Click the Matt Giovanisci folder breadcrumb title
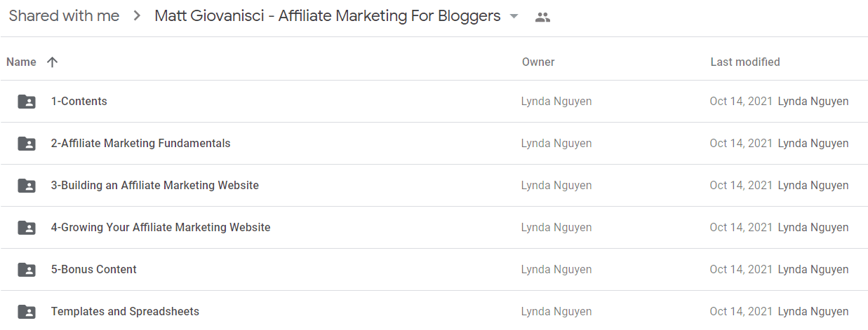Screen dimensions: 868x330 [x=328, y=16]
